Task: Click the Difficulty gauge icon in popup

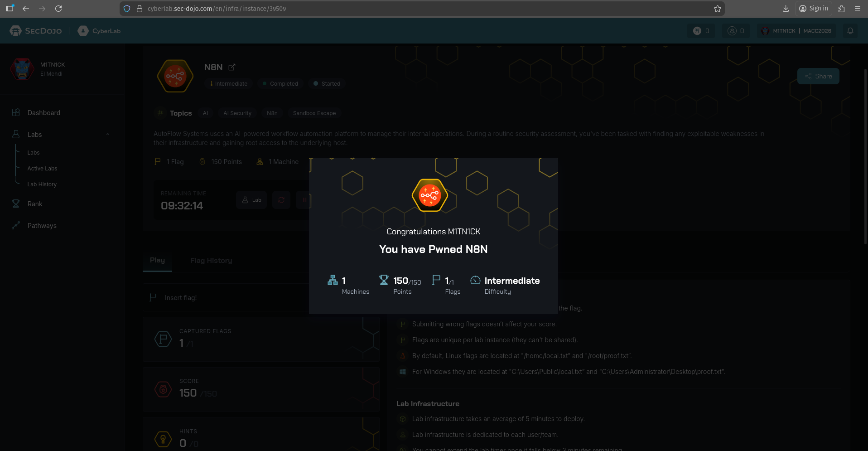Action: (475, 280)
